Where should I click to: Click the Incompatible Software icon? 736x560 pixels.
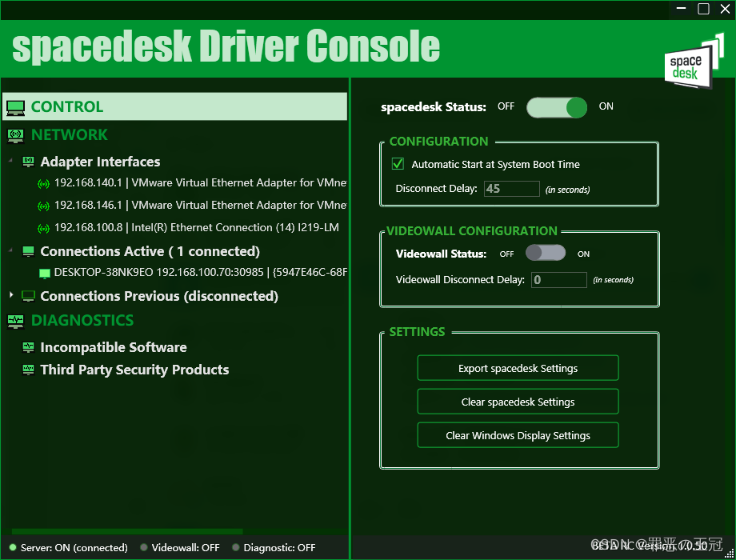(x=28, y=347)
